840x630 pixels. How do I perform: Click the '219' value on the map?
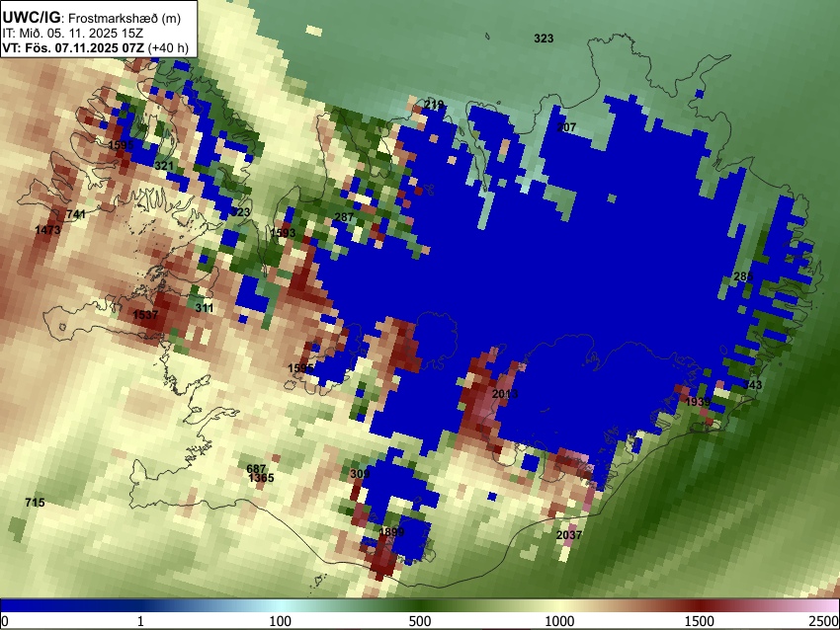point(434,104)
